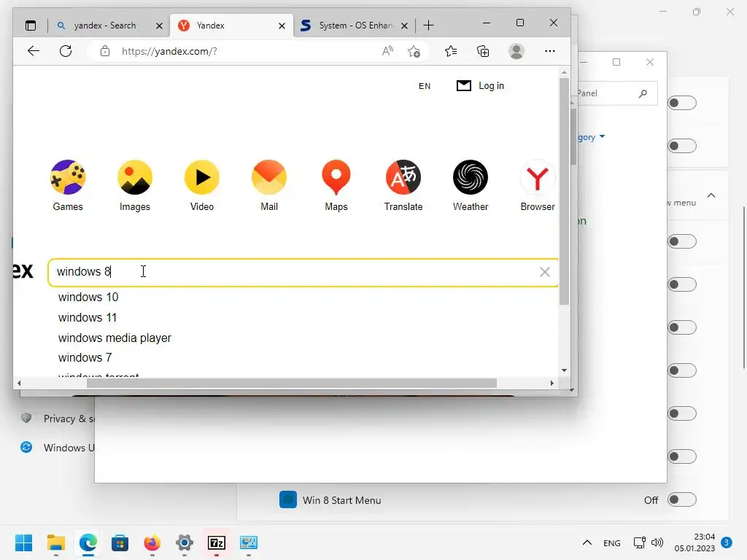
Task: Switch to System - OS Enhancer tab
Action: coord(354,26)
